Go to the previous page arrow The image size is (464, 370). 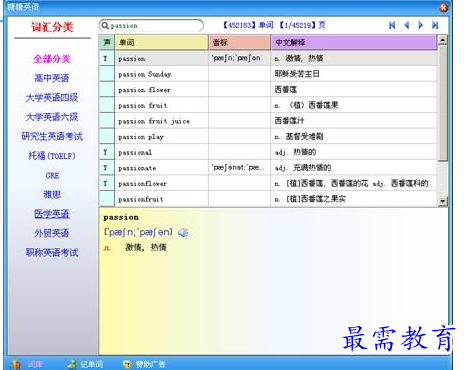(x=406, y=25)
